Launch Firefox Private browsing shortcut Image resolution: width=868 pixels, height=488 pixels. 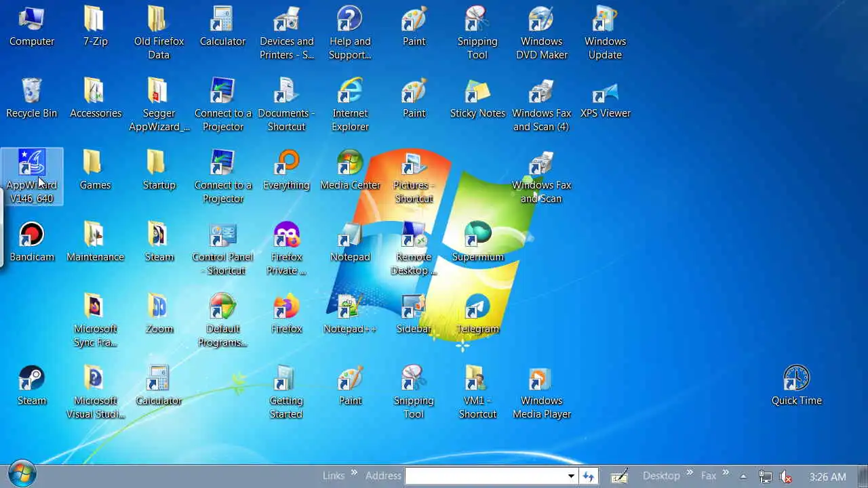pos(287,249)
